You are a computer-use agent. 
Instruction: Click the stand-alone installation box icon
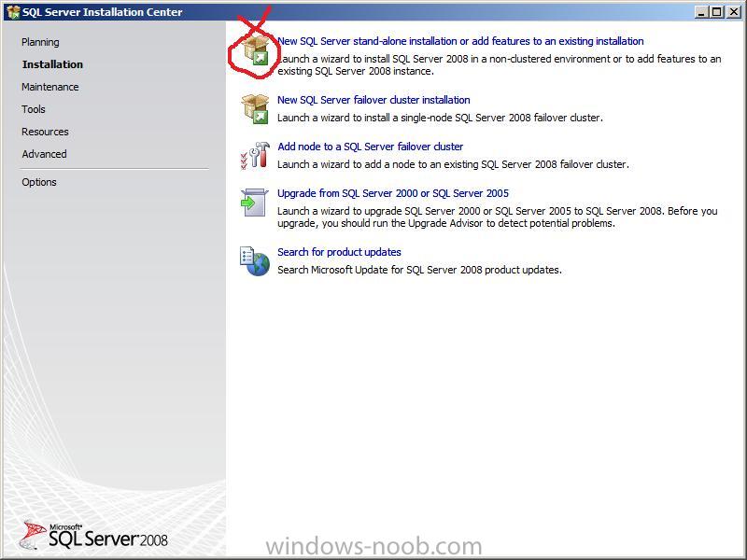click(256, 51)
